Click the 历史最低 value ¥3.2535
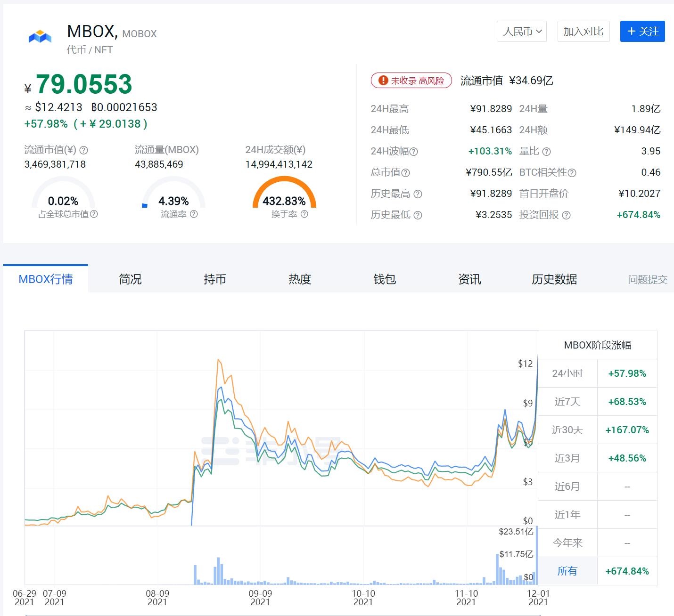This screenshot has height=616, width=674. coord(494,215)
